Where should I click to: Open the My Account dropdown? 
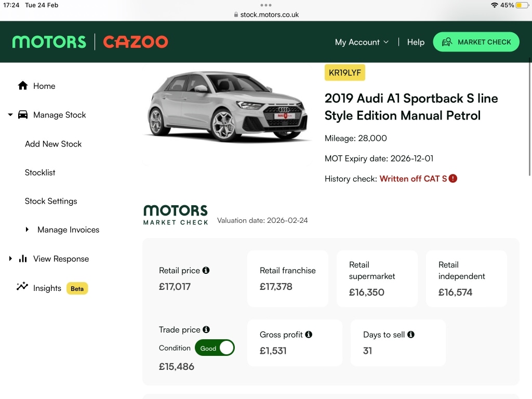[x=362, y=42]
